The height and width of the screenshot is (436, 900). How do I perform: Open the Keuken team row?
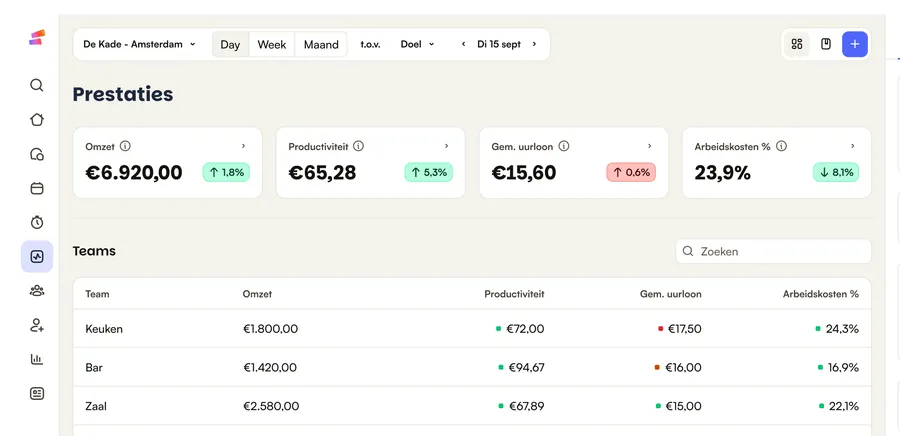pyautogui.click(x=472, y=329)
